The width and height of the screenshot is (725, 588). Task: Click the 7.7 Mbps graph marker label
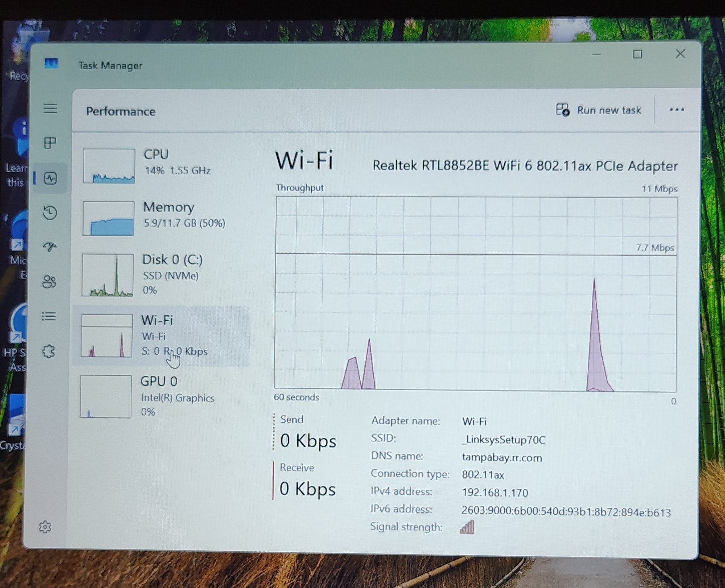click(x=655, y=248)
